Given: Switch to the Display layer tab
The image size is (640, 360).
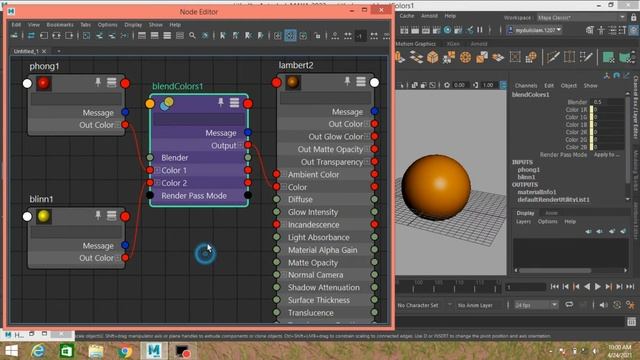Looking at the screenshot, I should tap(525, 213).
